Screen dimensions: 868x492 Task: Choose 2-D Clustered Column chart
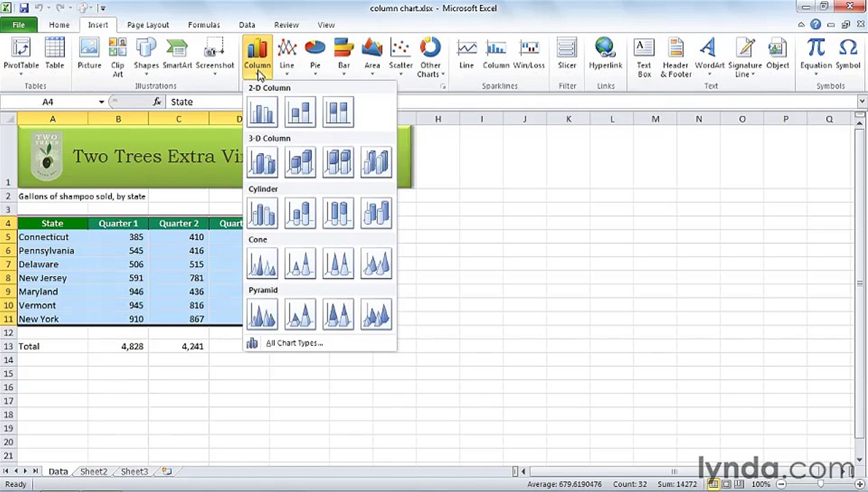(x=262, y=112)
